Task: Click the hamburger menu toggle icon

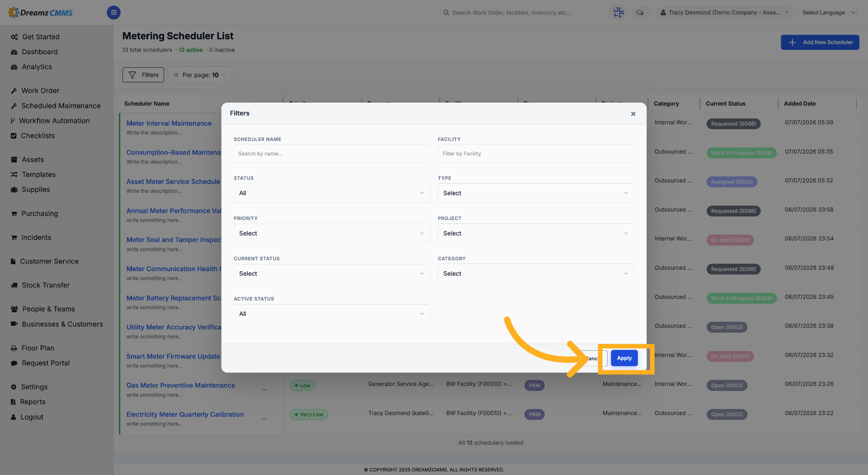Action: [x=113, y=13]
